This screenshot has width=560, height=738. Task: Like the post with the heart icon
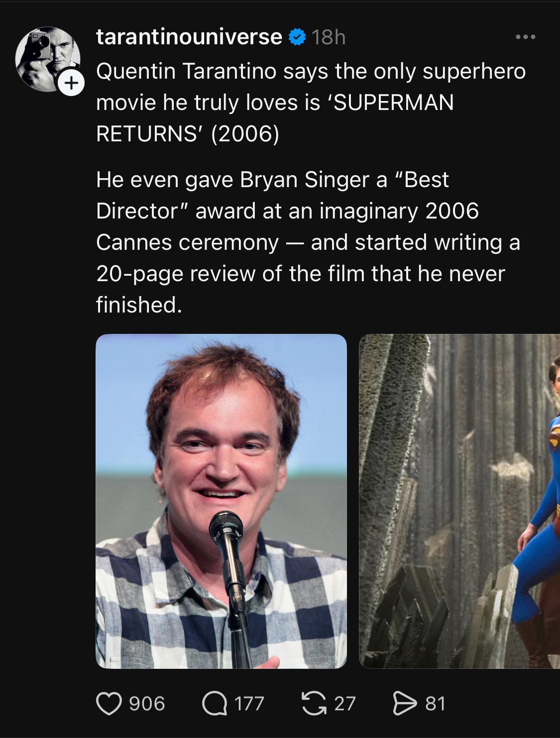coord(109,704)
